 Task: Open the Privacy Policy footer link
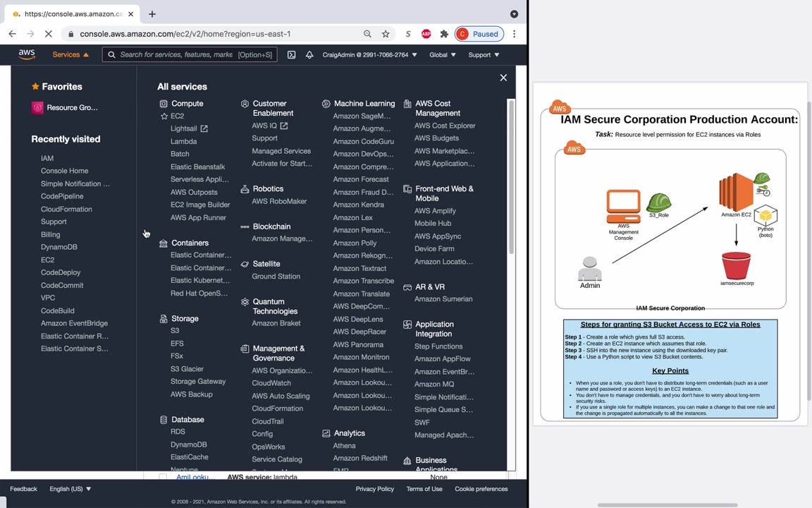pos(374,489)
